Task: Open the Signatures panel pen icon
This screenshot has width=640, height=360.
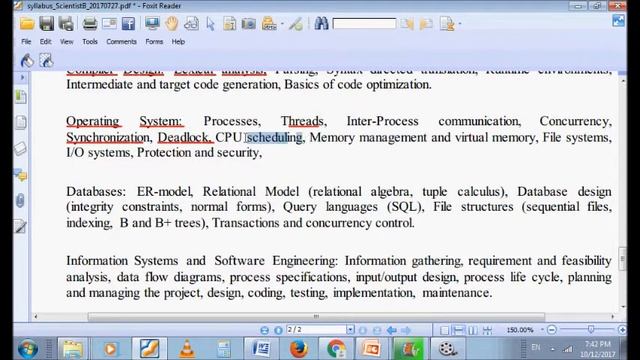Action: (20, 226)
